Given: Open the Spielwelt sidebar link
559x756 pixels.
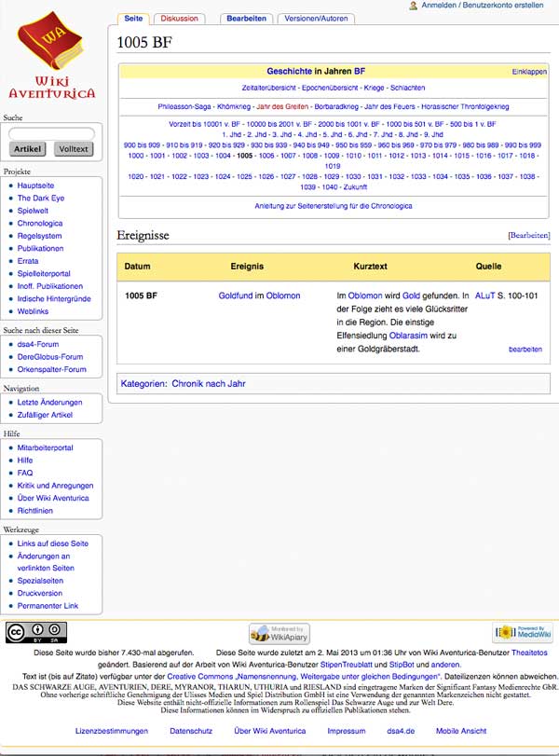Looking at the screenshot, I should pyautogui.click(x=33, y=211).
